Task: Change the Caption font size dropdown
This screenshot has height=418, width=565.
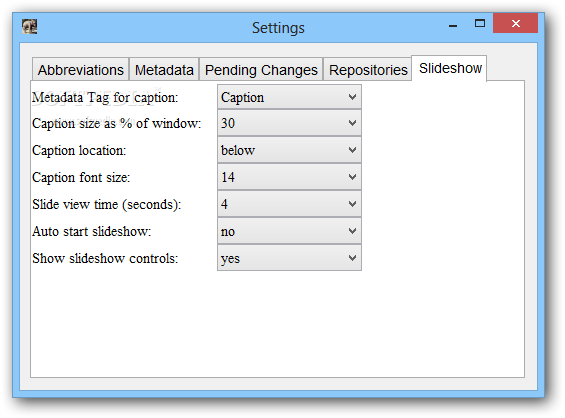Action: tap(289, 177)
